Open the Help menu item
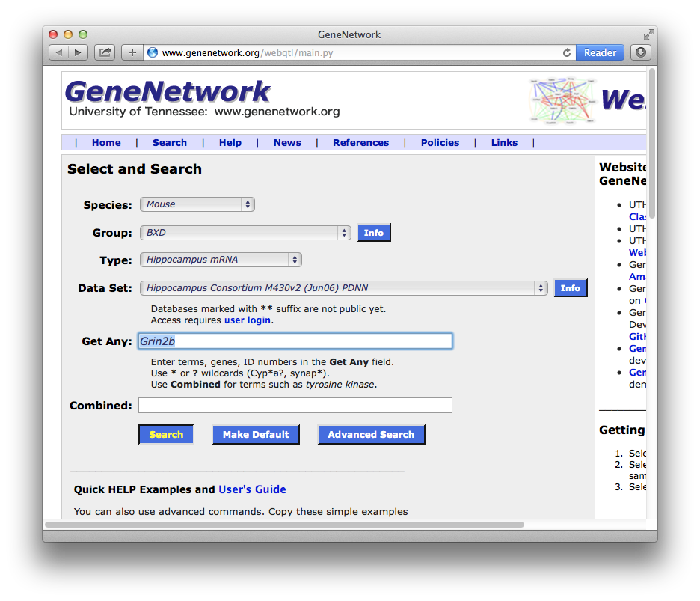Screen dimensions: 700x601 coord(230,143)
